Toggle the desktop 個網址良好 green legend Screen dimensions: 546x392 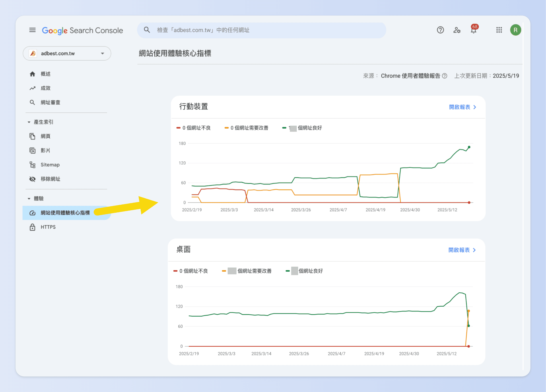(x=304, y=271)
